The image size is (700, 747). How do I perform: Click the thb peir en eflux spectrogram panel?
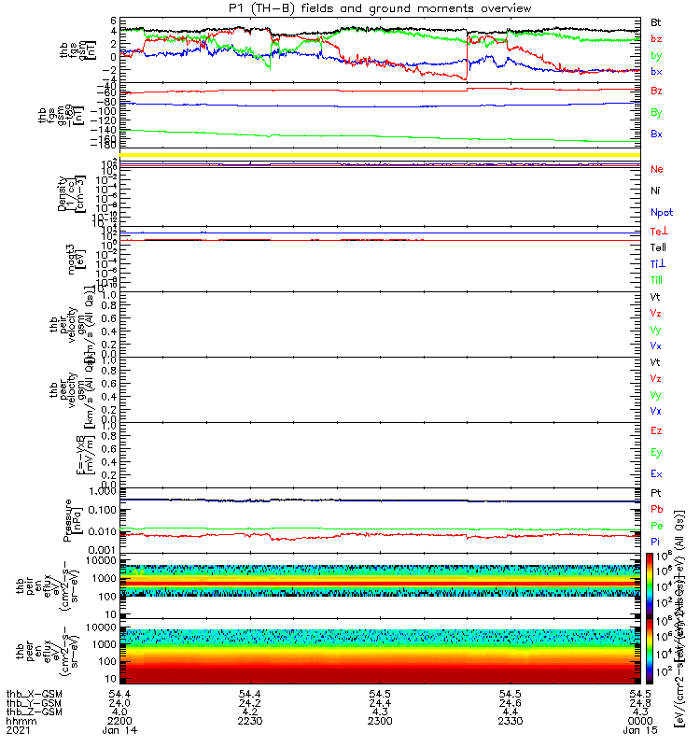(380, 585)
